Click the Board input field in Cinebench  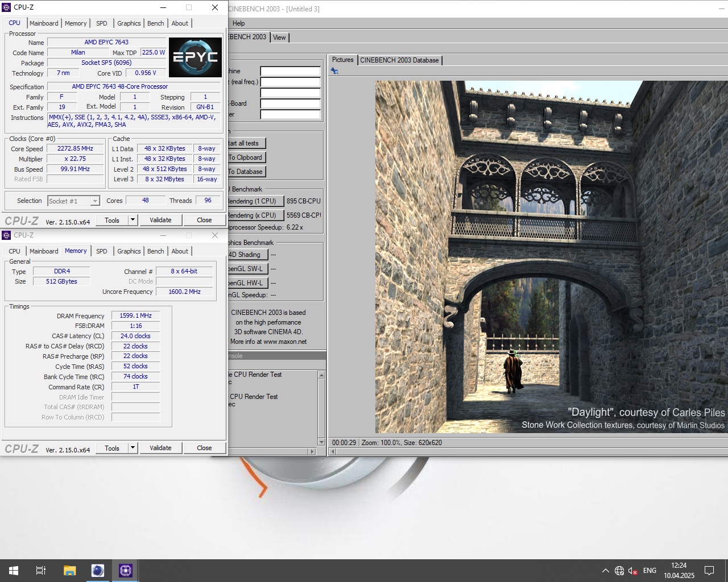[x=291, y=103]
